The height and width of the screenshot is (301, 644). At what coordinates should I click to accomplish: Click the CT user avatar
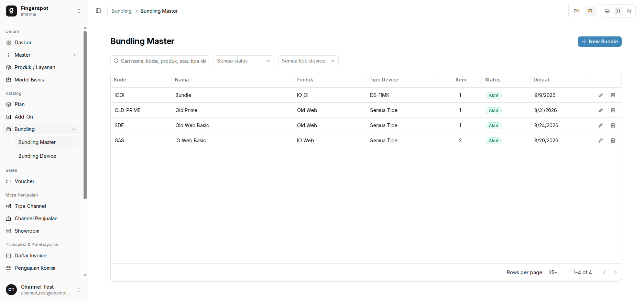[x=11, y=290]
